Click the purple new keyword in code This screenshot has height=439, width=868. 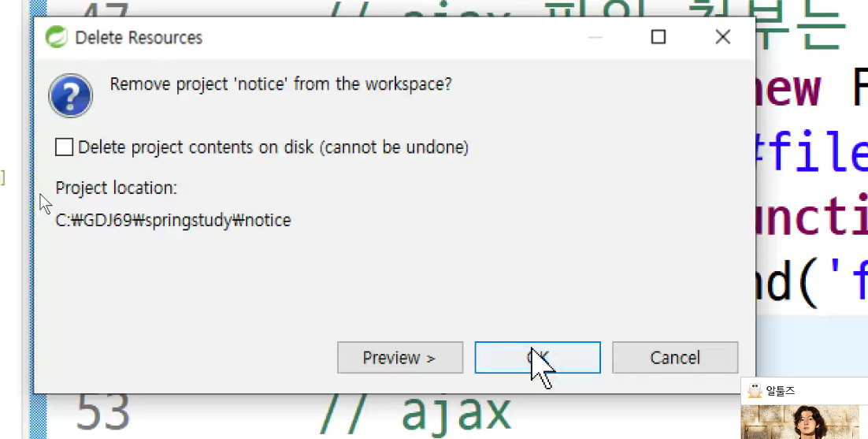point(788,88)
